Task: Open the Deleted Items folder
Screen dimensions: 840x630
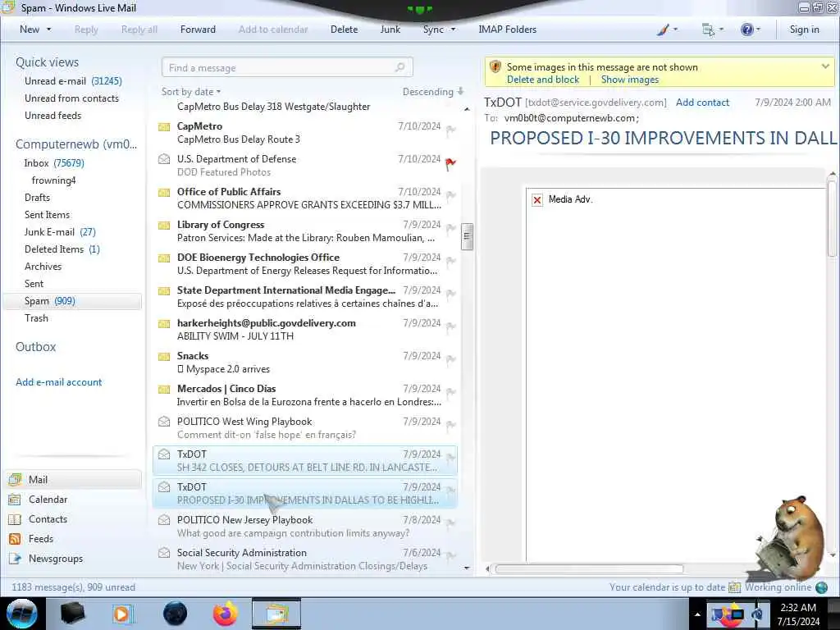Action: 62,249
